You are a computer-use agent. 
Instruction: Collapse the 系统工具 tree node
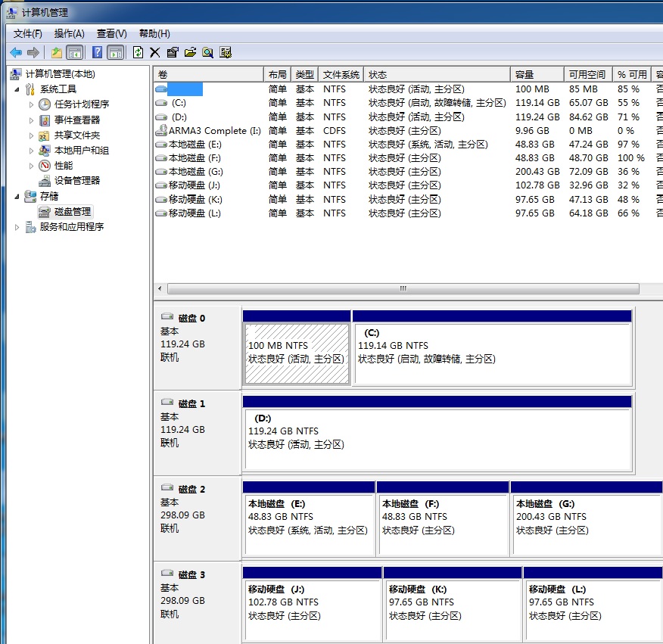tap(17, 89)
